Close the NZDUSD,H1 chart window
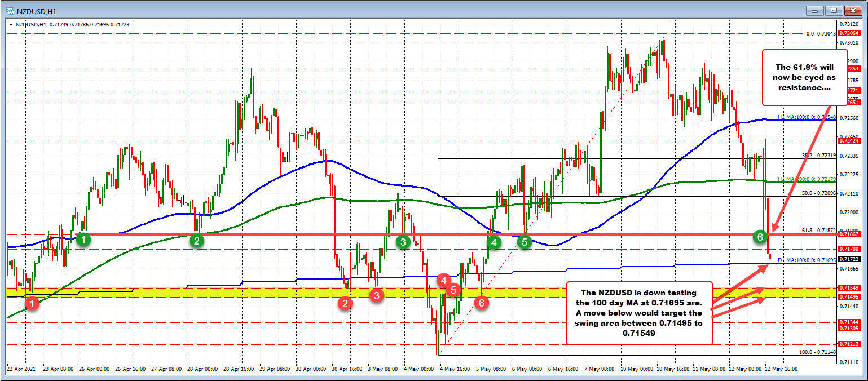The height and width of the screenshot is (381, 868). (854, 10)
